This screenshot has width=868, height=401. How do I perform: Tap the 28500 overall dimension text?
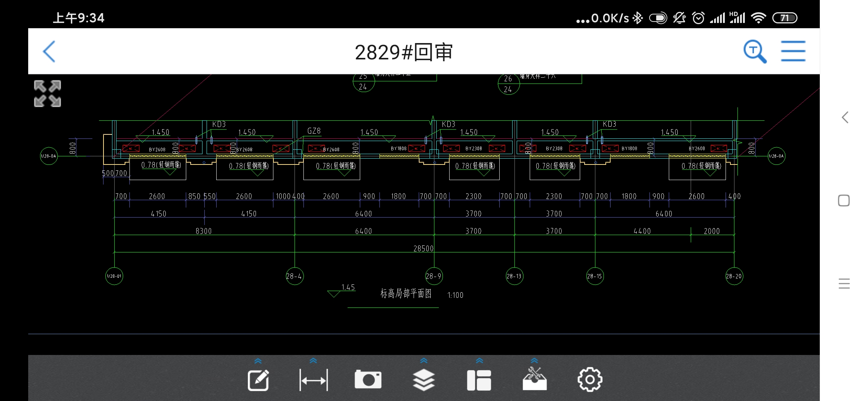tap(424, 248)
